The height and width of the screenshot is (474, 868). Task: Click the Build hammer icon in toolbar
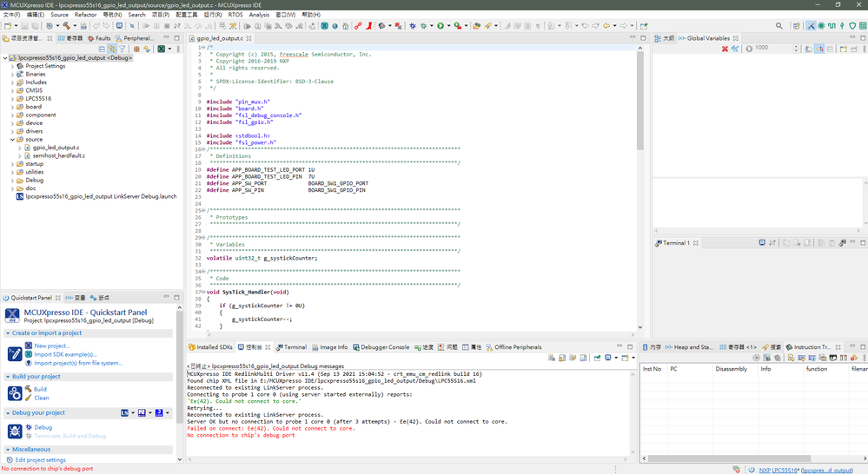tap(66, 26)
